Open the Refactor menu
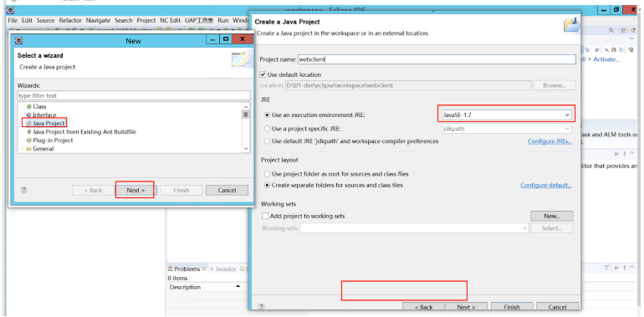The height and width of the screenshot is (317, 644). coord(70,20)
